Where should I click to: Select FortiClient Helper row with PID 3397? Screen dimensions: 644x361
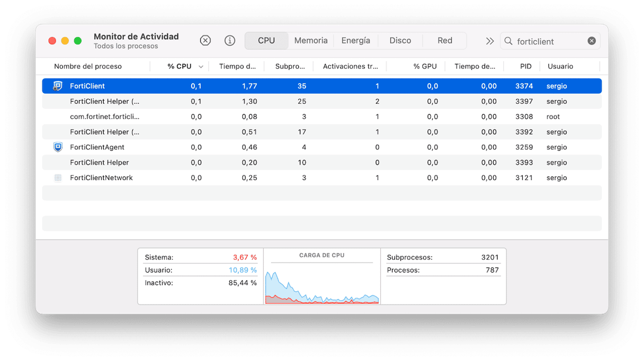click(322, 101)
